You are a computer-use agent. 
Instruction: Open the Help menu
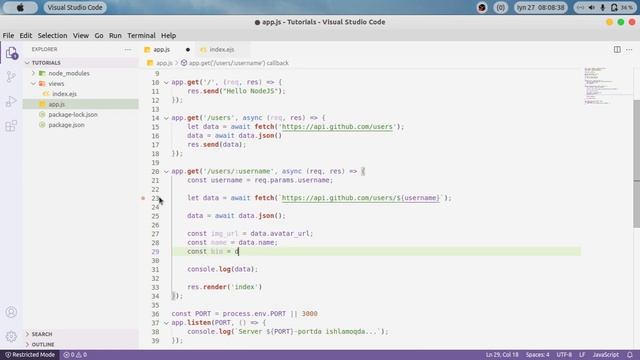pyautogui.click(x=168, y=36)
